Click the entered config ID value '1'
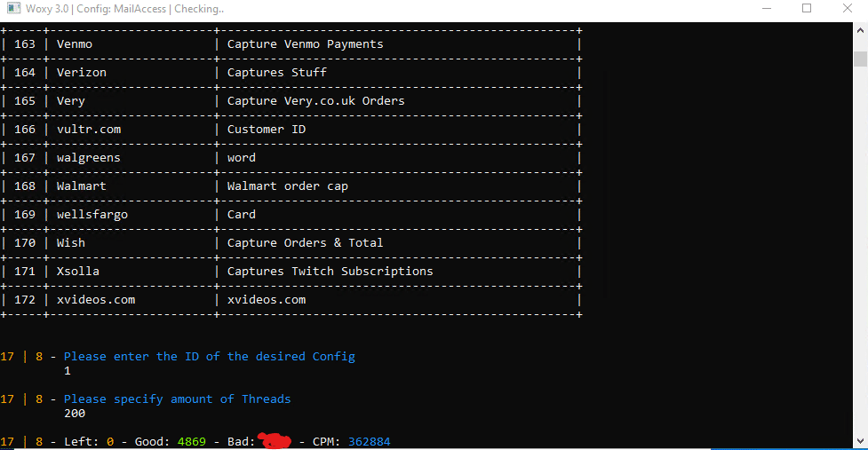This screenshot has height=450, width=868. pos(67,371)
